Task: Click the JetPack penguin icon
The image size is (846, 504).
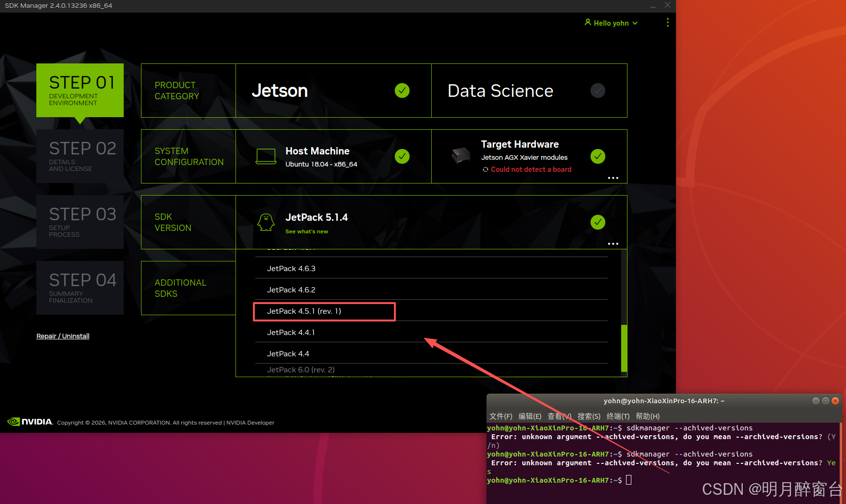Action: pyautogui.click(x=266, y=222)
